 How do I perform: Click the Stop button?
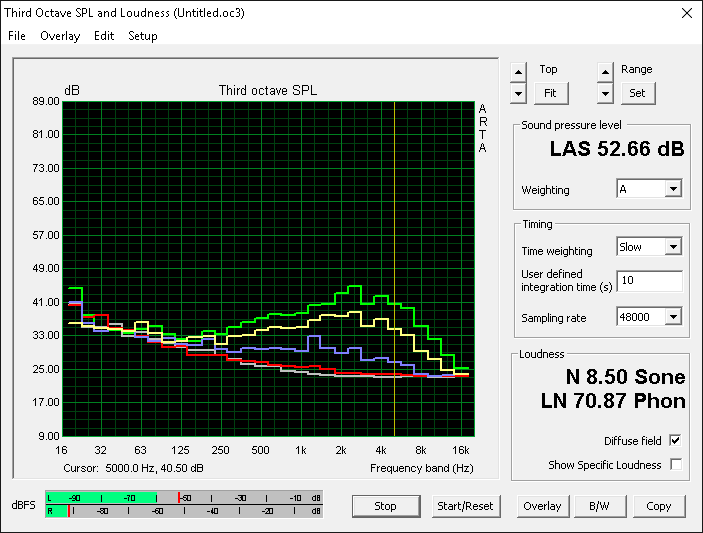[x=386, y=506]
